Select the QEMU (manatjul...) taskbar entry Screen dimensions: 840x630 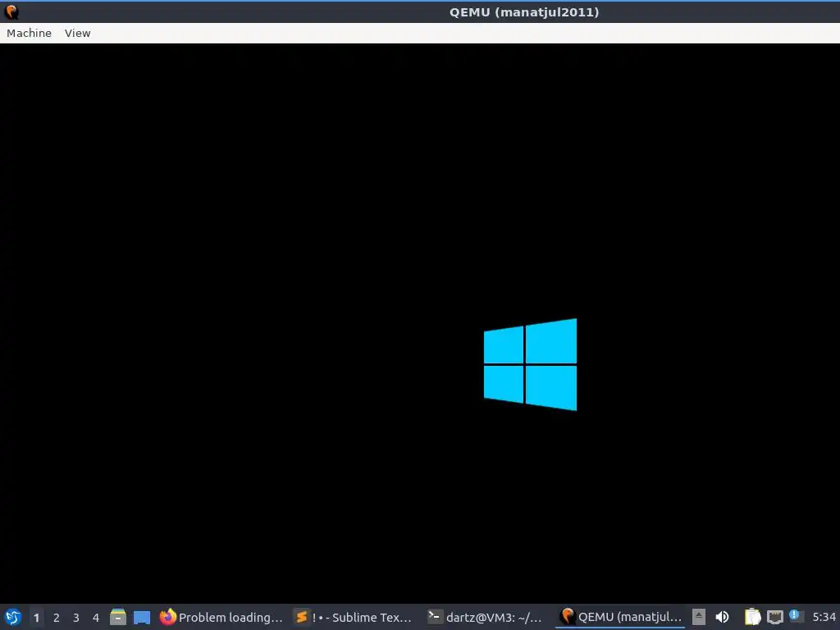tap(620, 617)
